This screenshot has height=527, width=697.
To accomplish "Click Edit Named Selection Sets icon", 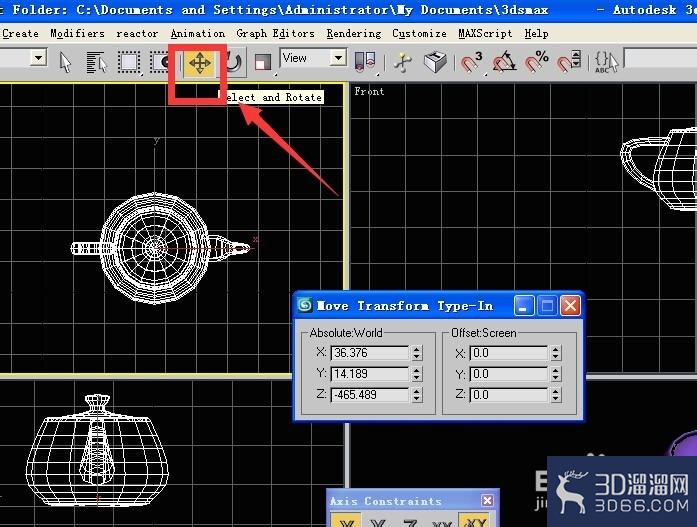I will tap(606, 62).
